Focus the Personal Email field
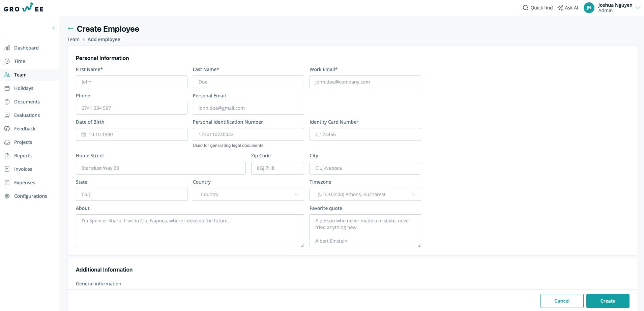 [248, 108]
